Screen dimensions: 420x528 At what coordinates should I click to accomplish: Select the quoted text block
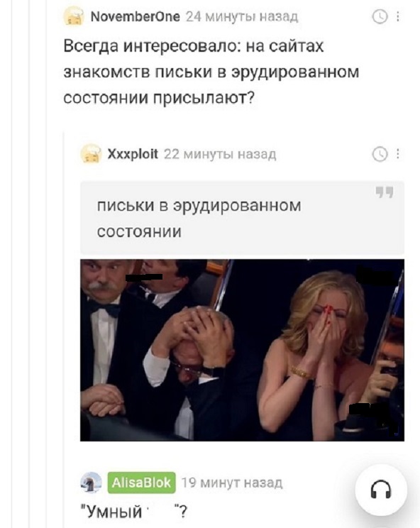coord(242,218)
